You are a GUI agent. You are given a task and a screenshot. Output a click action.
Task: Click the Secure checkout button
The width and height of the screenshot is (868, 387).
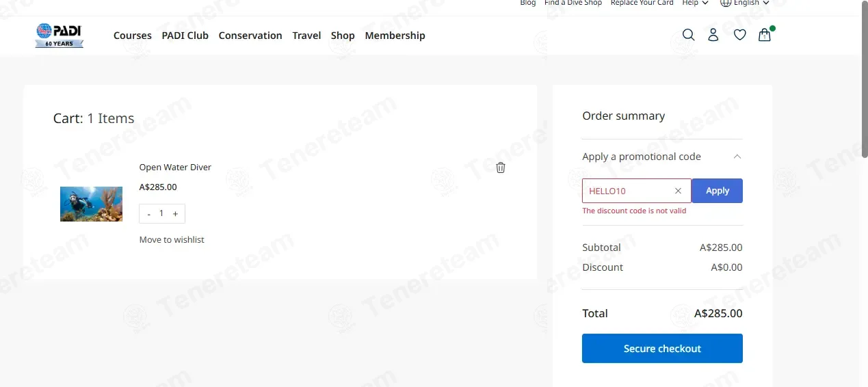662,349
